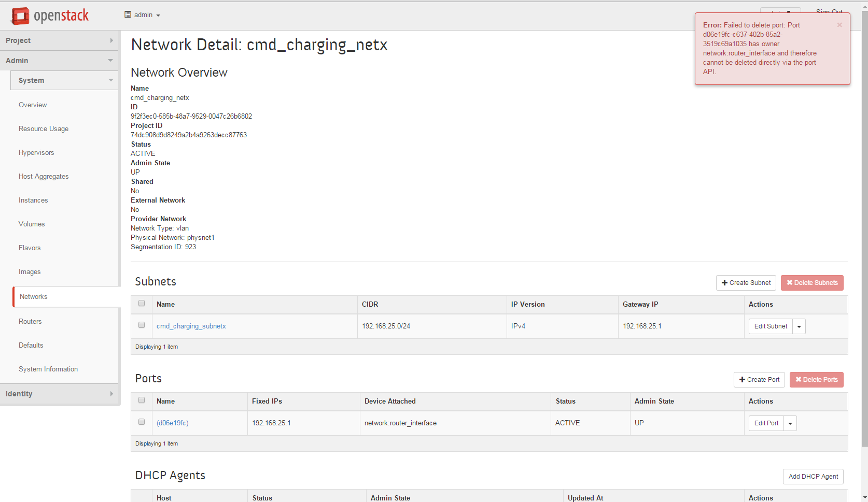868x502 pixels.
Task: Tick the d06e19fc port checkbox
Action: [142, 422]
